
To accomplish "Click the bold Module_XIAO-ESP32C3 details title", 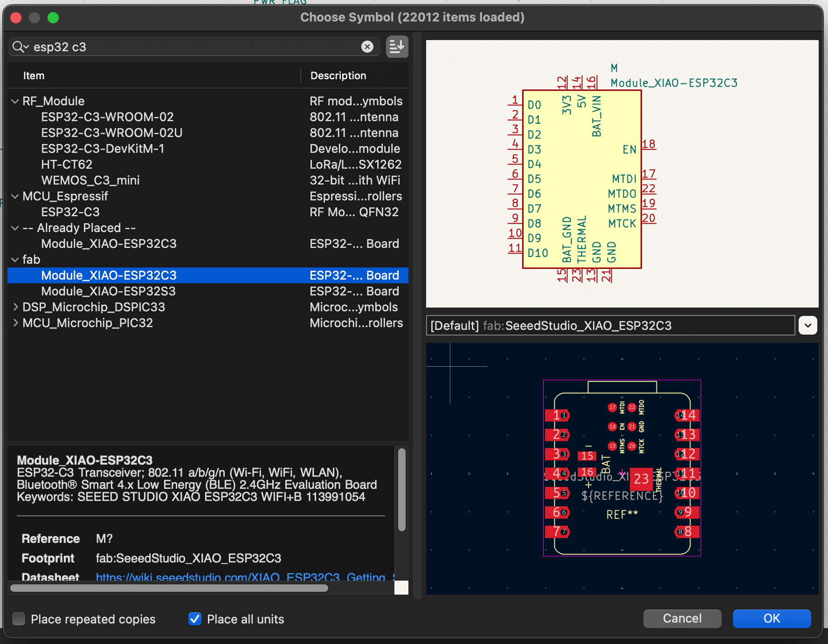I will [x=85, y=460].
